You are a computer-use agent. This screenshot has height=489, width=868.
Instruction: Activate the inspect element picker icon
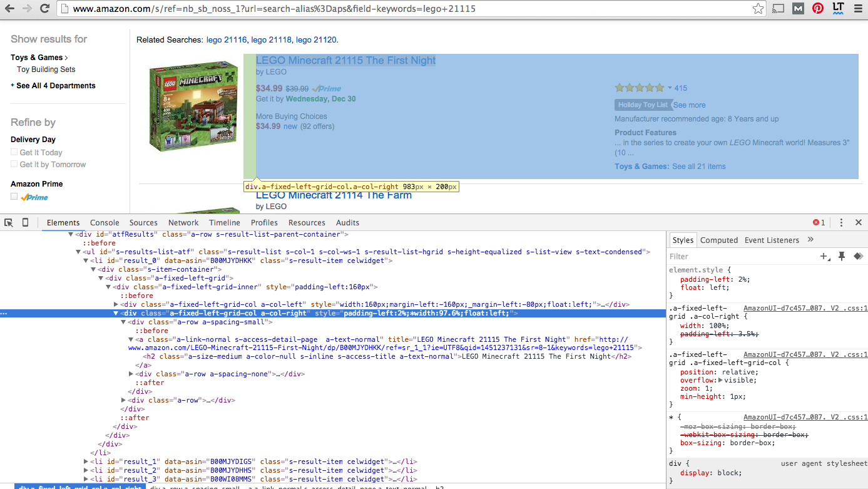(x=9, y=222)
